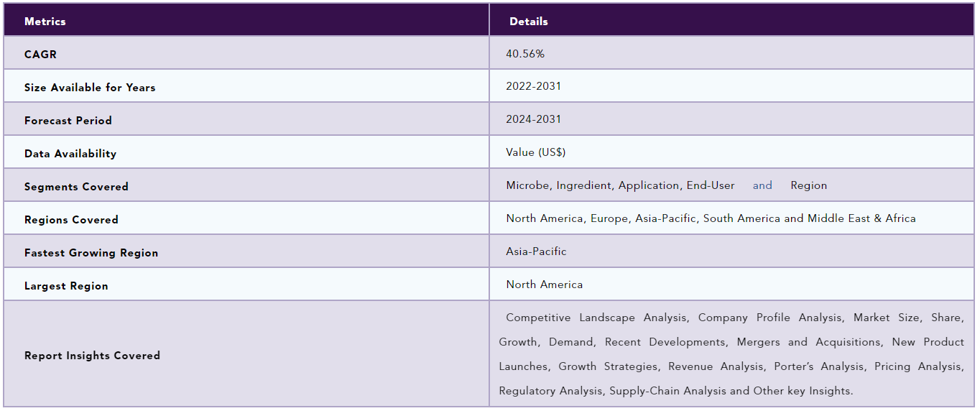Viewport: 980px width, 416px height.
Task: Select the Largest Region label
Action: click(66, 286)
